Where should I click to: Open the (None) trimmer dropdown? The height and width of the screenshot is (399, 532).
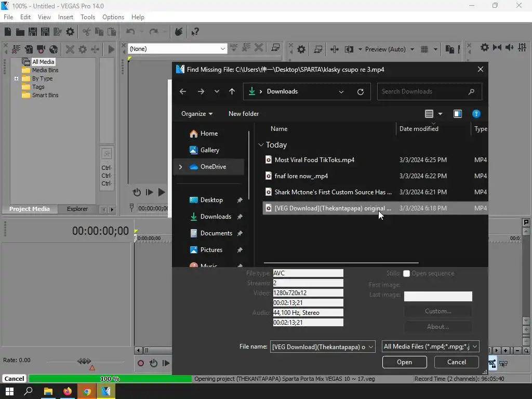(x=222, y=49)
